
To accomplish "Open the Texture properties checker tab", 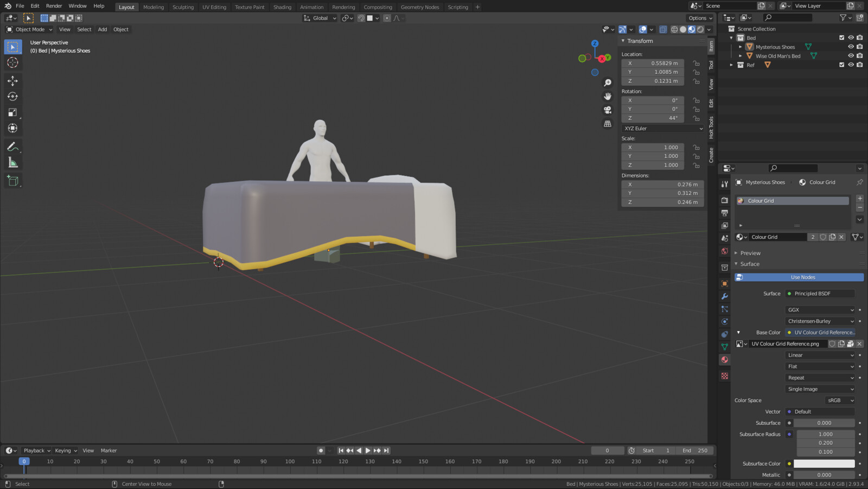I will pos(725,376).
